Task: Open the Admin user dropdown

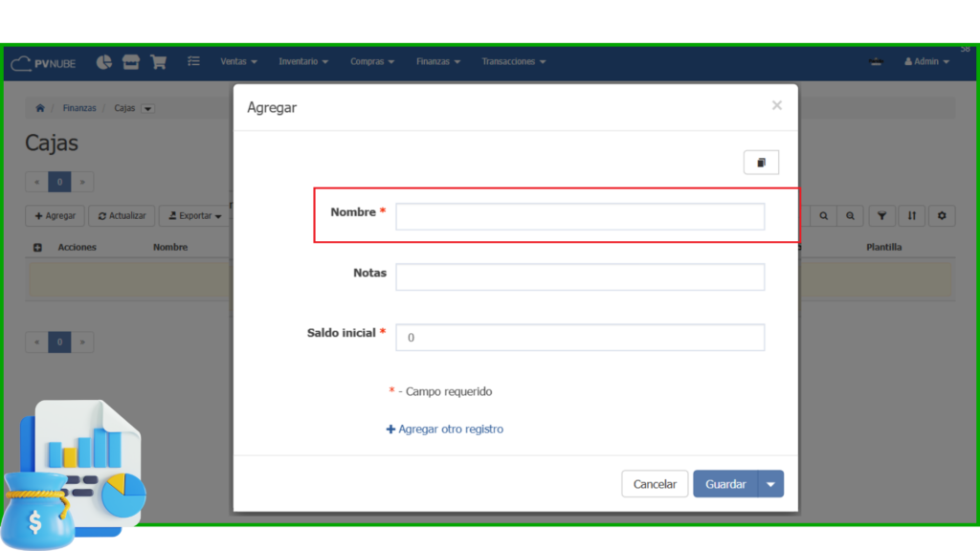Action: pyautogui.click(x=926, y=62)
